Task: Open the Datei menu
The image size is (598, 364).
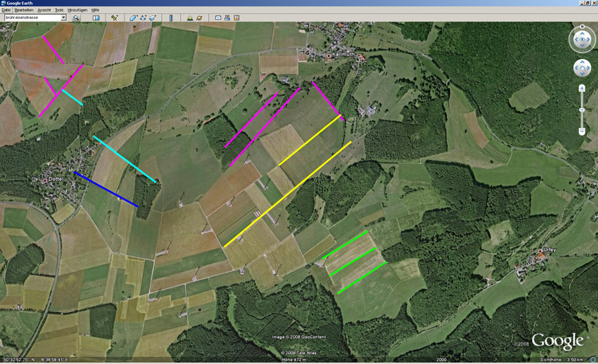Action: click(6, 10)
